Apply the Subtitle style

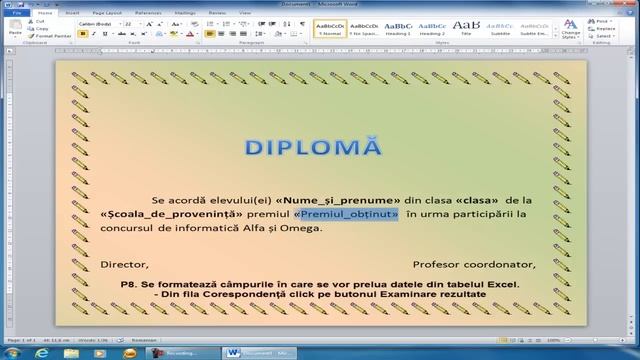click(x=500, y=29)
